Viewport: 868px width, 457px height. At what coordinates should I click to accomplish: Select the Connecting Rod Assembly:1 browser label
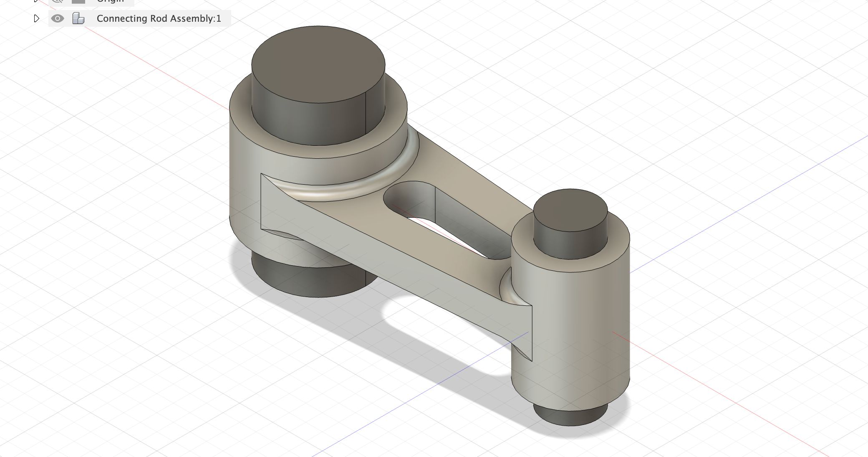point(159,18)
